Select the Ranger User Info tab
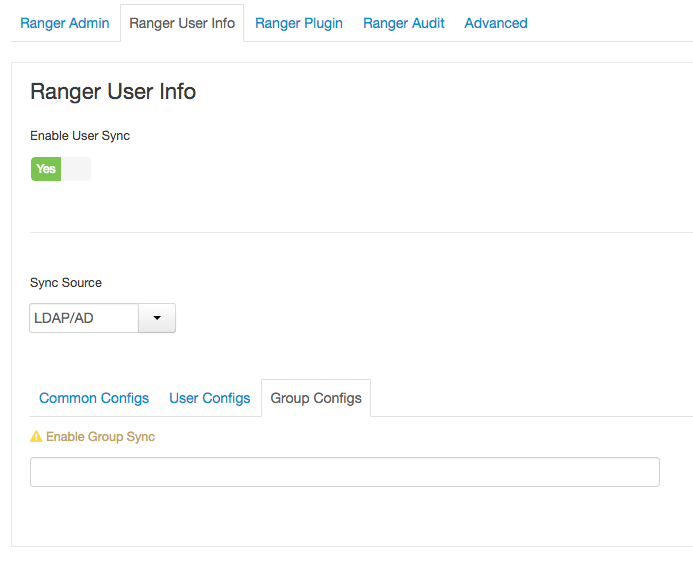This screenshot has width=693, height=563. click(182, 23)
